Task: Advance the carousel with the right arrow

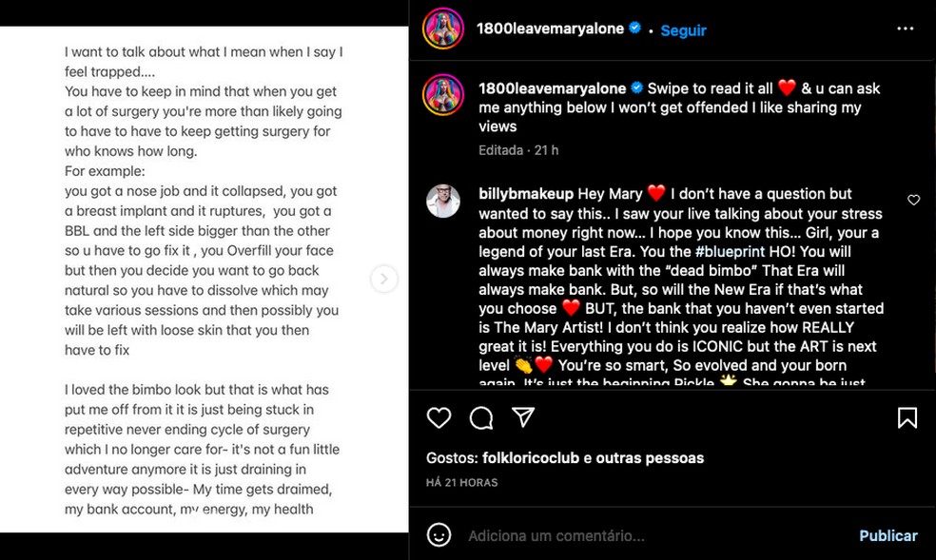Action: (383, 280)
